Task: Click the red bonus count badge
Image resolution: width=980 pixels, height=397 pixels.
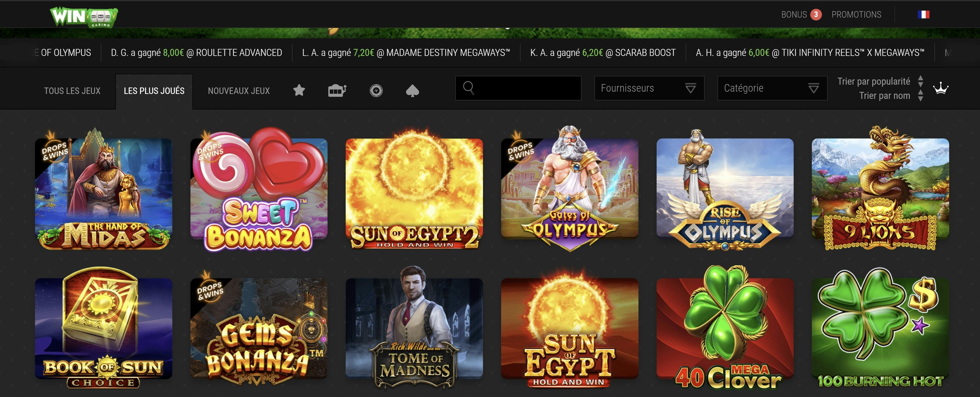Action: pyautogui.click(x=816, y=14)
